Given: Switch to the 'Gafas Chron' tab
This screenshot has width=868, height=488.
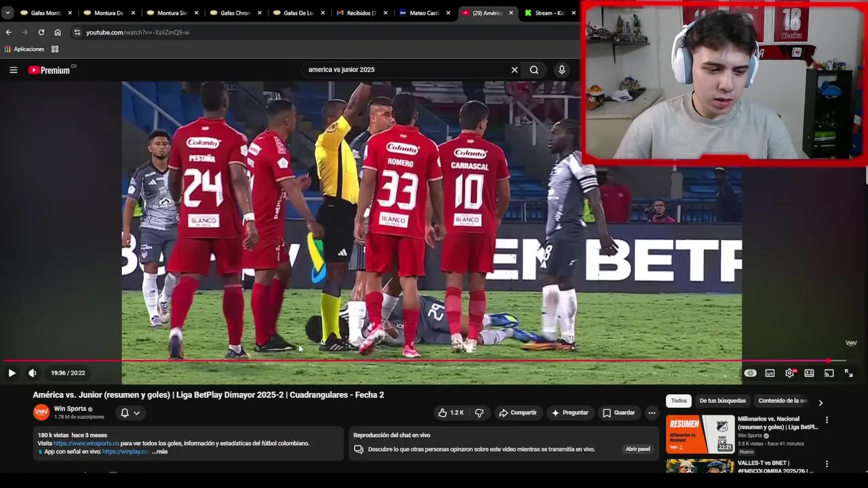Looking at the screenshot, I should (x=235, y=13).
